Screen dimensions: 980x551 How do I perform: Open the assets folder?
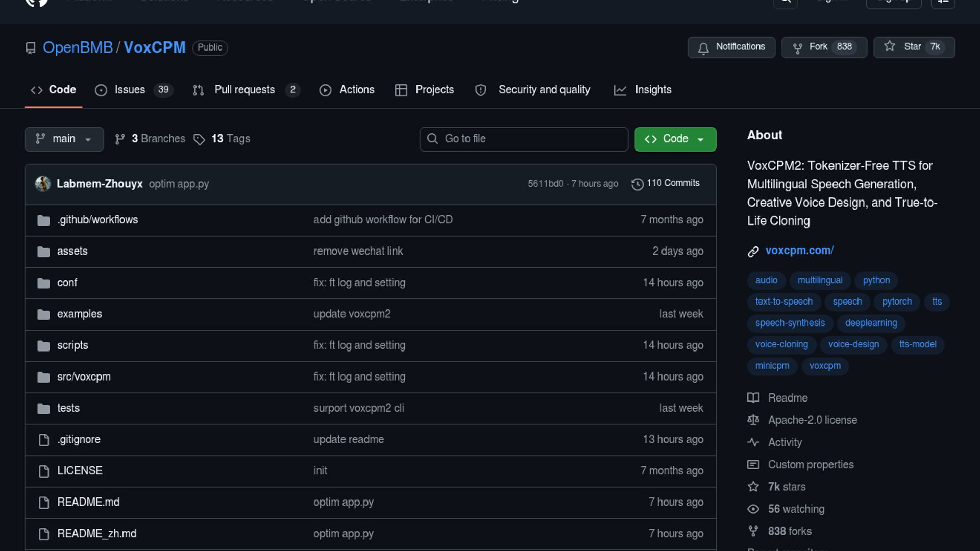pos(72,251)
